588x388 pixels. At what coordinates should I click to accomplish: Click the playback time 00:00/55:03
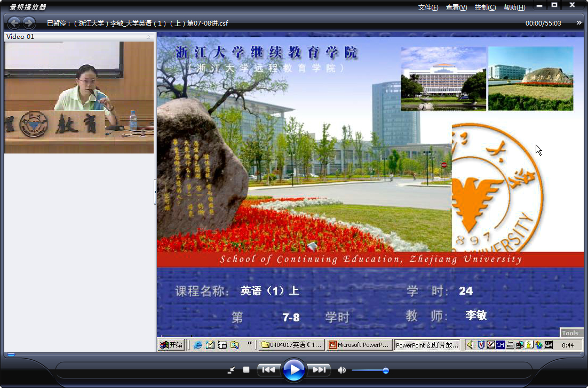click(x=543, y=23)
